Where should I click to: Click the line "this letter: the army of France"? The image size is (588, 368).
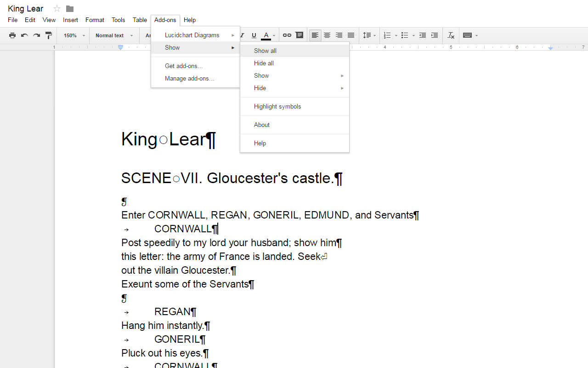pyautogui.click(x=224, y=257)
